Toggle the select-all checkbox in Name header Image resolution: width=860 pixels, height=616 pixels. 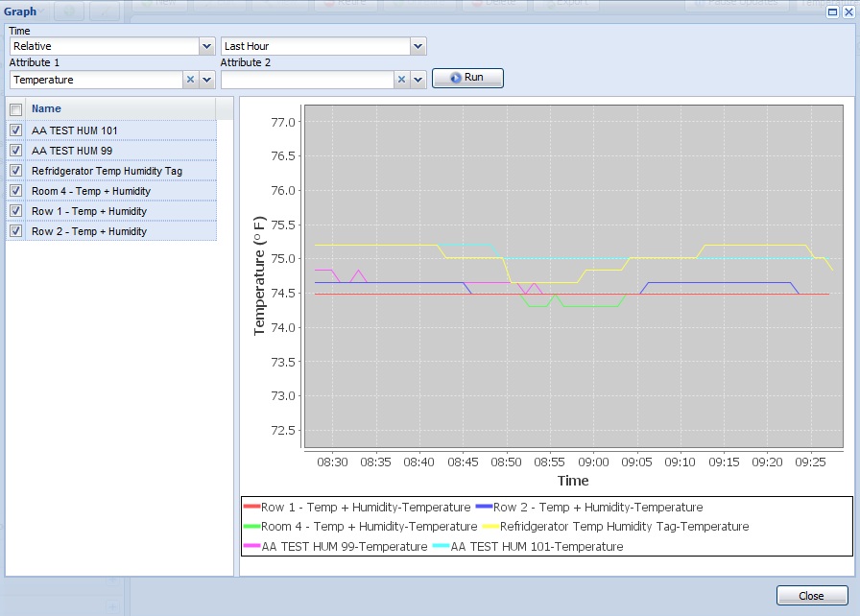(x=16, y=109)
